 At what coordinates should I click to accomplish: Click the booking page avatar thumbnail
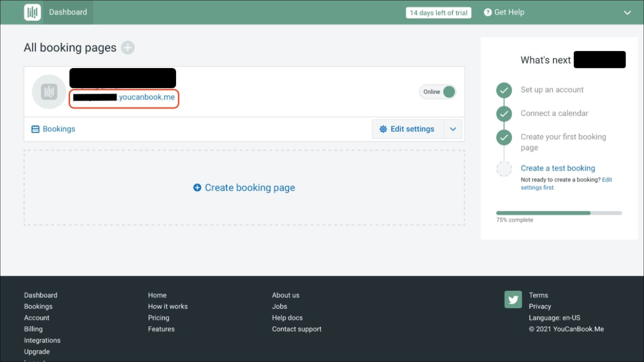point(49,92)
